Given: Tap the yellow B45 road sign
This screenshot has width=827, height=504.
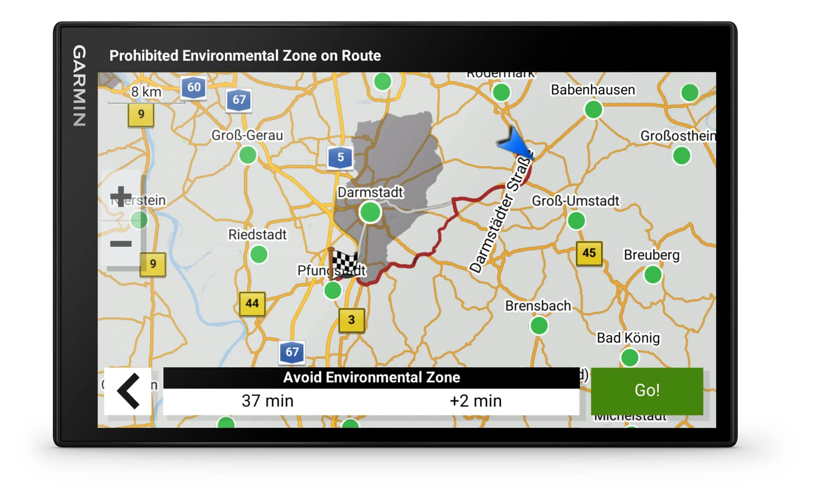Looking at the screenshot, I should coord(589,253).
